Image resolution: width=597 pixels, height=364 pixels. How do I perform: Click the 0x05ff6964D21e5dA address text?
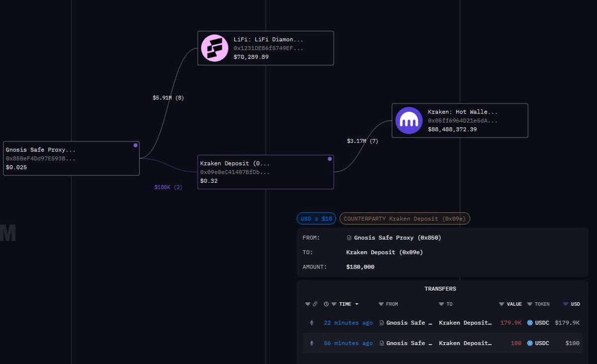(x=463, y=121)
